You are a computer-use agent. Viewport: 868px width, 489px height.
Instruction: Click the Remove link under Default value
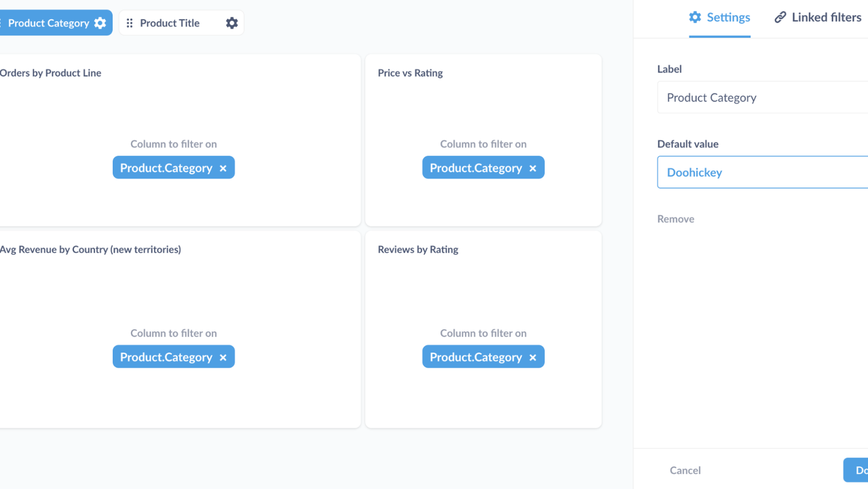(675, 219)
